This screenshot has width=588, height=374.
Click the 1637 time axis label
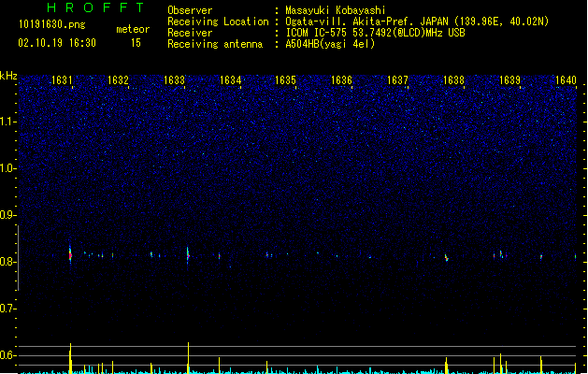397,80
